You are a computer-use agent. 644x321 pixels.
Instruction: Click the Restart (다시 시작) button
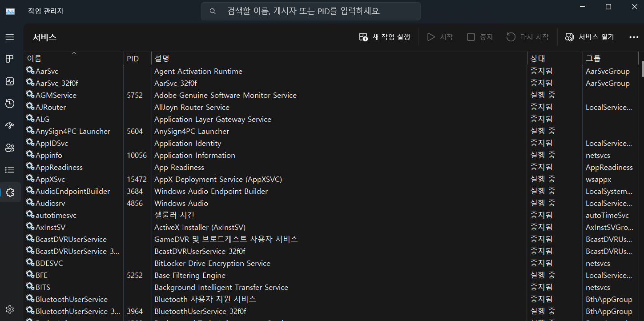[528, 37]
